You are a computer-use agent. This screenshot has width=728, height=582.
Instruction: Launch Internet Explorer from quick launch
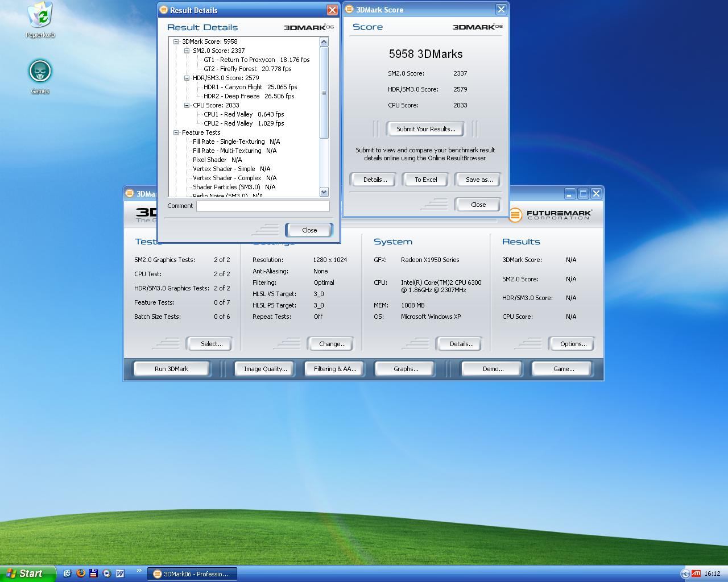[x=67, y=573]
